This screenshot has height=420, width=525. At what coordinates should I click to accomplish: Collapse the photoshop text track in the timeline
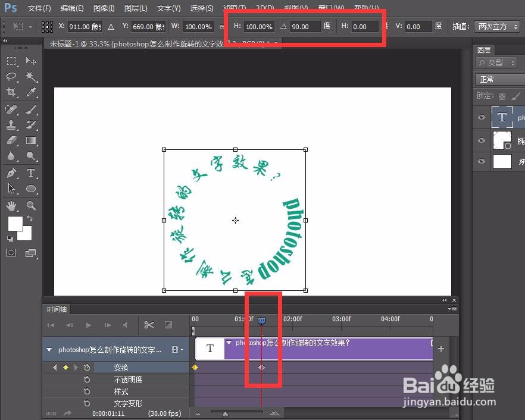(49, 350)
